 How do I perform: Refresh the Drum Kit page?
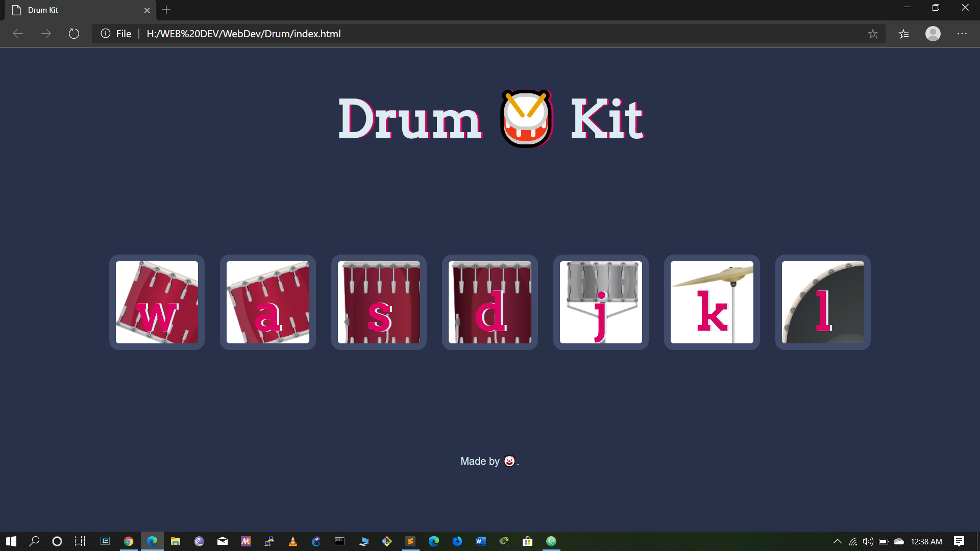[x=74, y=34]
